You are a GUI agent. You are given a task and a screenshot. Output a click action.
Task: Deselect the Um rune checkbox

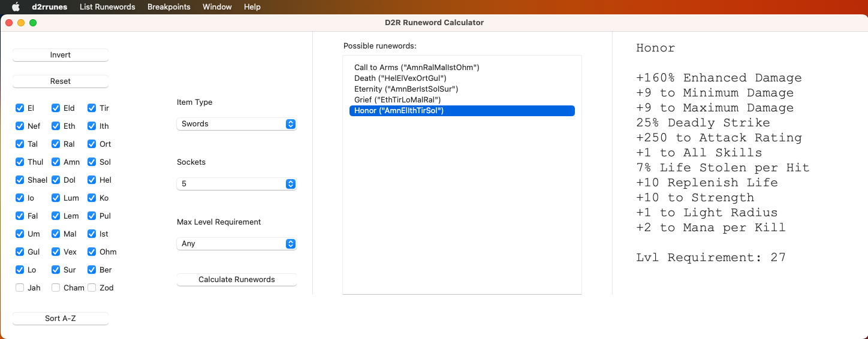[20, 234]
